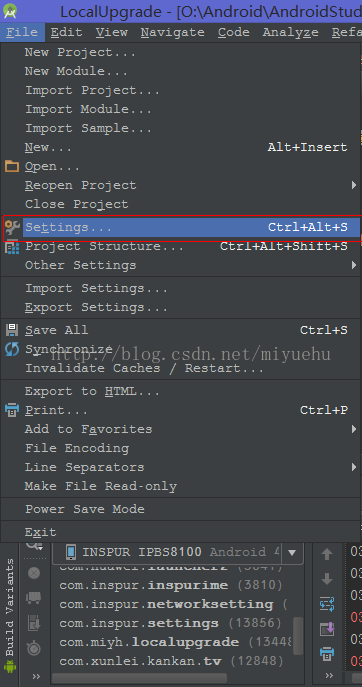
Task: Click the wrench icon beside Settings
Action: [x=12, y=227]
